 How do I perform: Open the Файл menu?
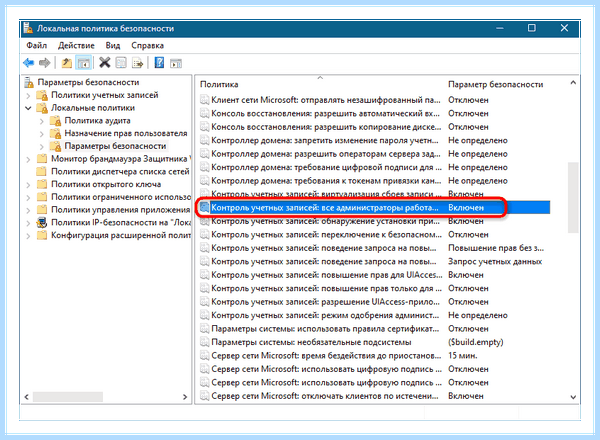click(x=36, y=46)
